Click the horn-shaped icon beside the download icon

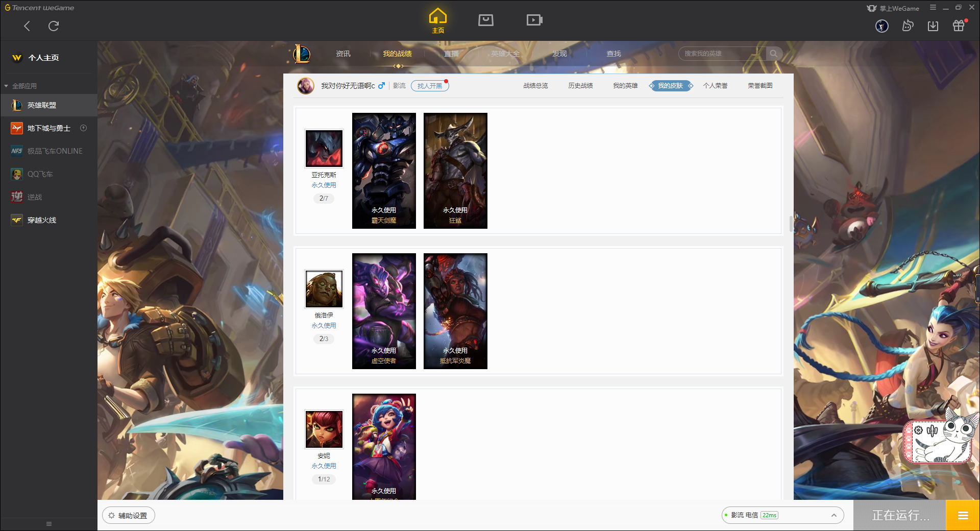pos(908,26)
